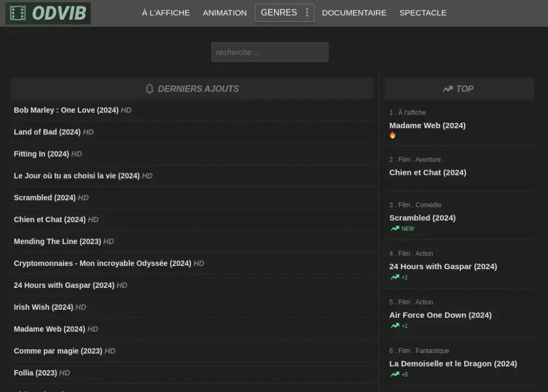
Task: Click trend icon under La Demoiselle et le Dragon
Action: coord(395,374)
